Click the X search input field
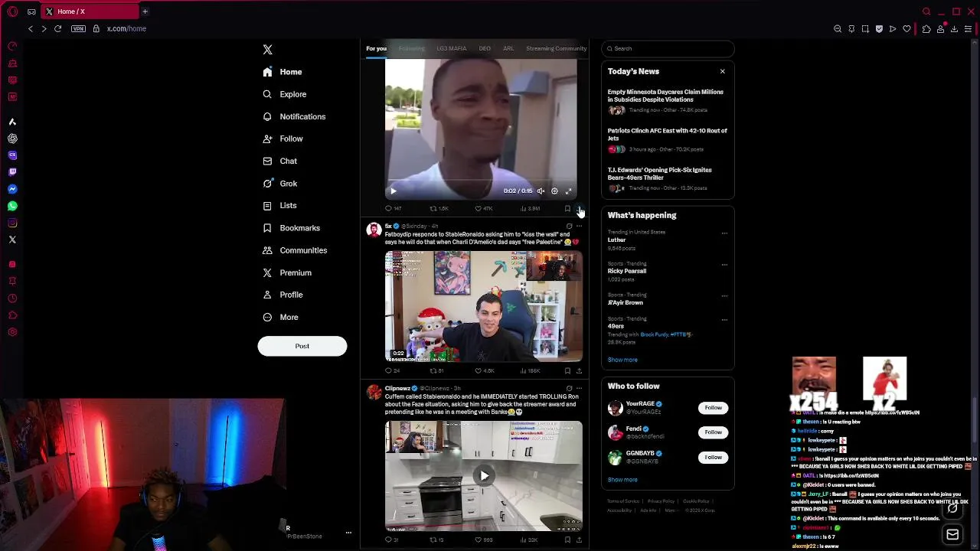This screenshot has width=980, height=551. tap(668, 48)
